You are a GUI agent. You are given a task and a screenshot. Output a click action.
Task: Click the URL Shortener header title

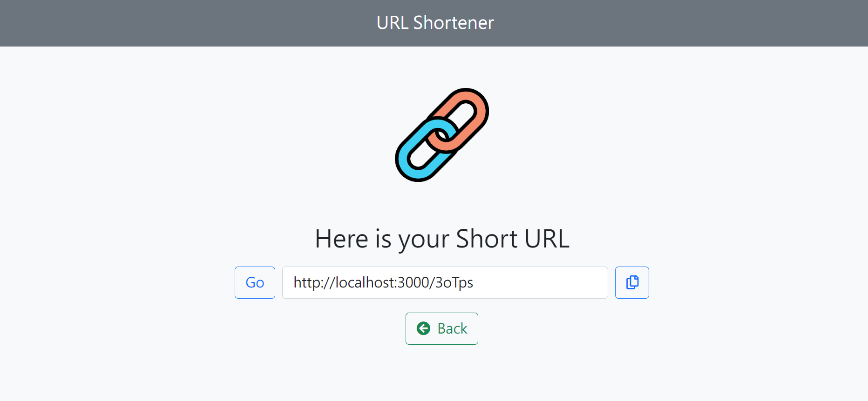[435, 22]
